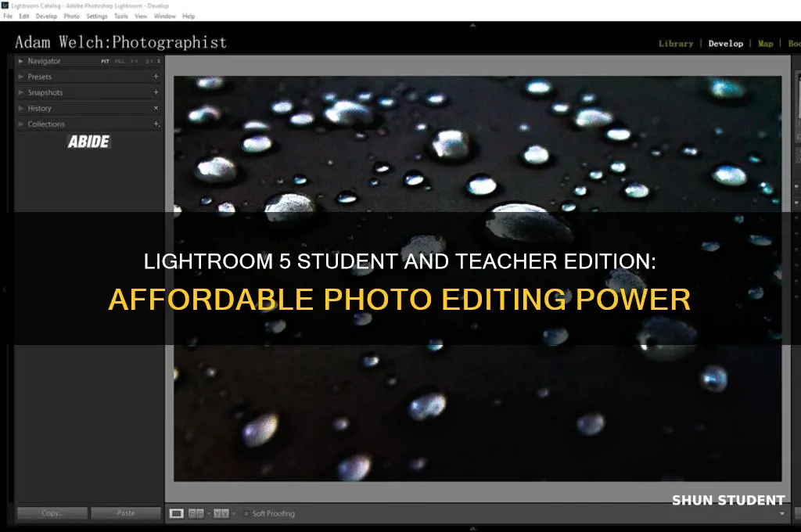Open the Help menu
This screenshot has width=801, height=532.
(189, 16)
